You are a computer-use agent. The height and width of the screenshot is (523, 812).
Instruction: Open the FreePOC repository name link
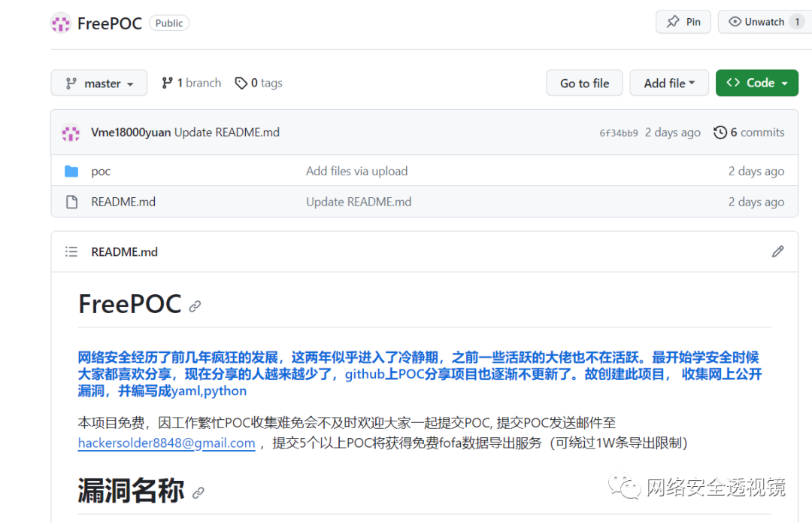(109, 23)
